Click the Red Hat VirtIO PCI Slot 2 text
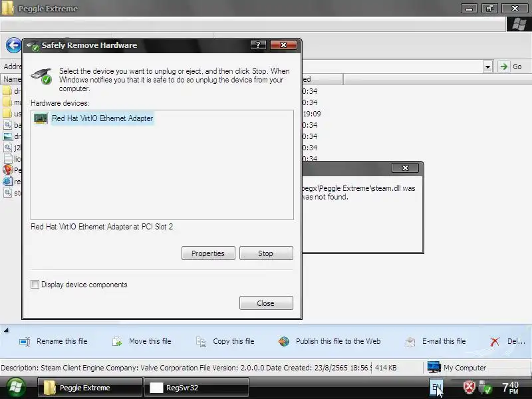This screenshot has height=399, width=532. pyautogui.click(x=102, y=227)
